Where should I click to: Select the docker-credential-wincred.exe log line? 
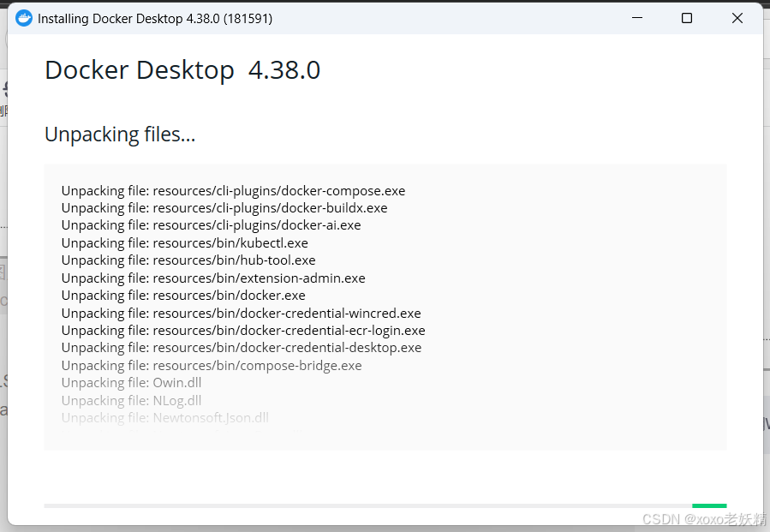(x=242, y=313)
